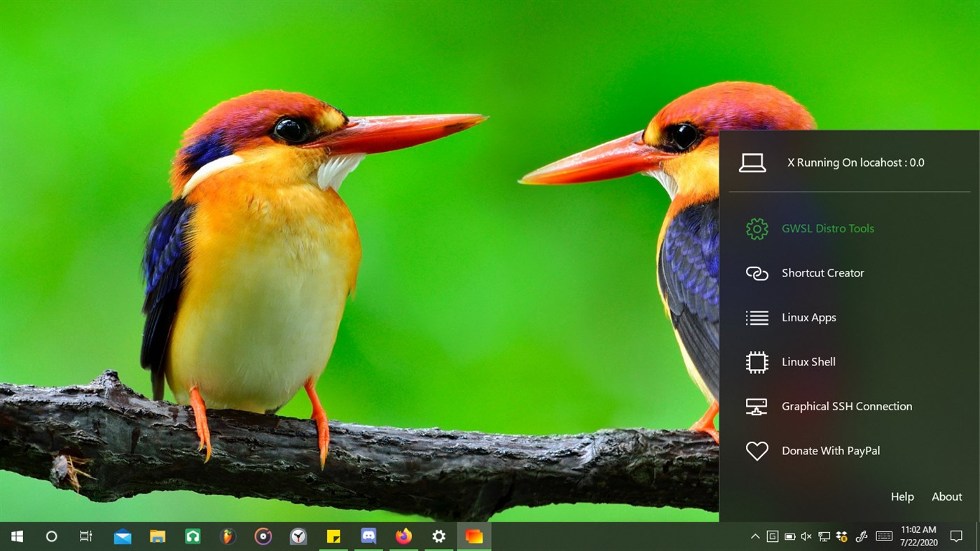Screen dimensions: 980x551
Task: Click the Donate With PayPal heart icon
Action: pyautogui.click(x=757, y=451)
